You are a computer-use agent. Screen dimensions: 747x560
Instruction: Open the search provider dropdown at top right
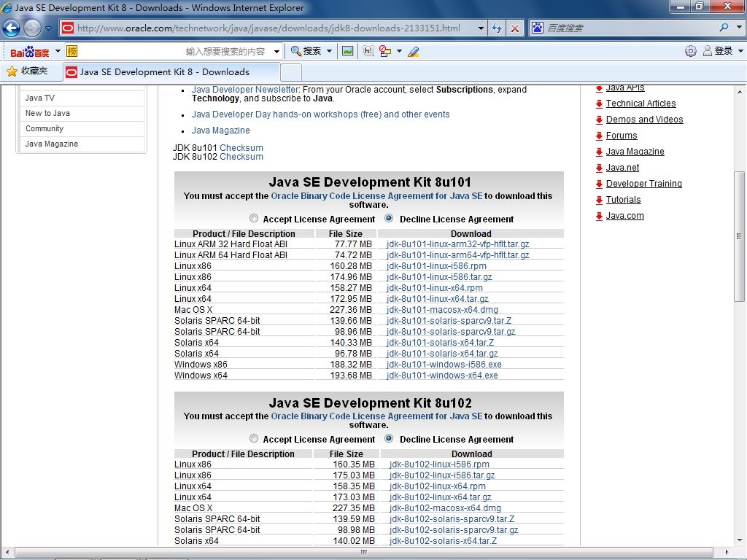tap(739, 28)
